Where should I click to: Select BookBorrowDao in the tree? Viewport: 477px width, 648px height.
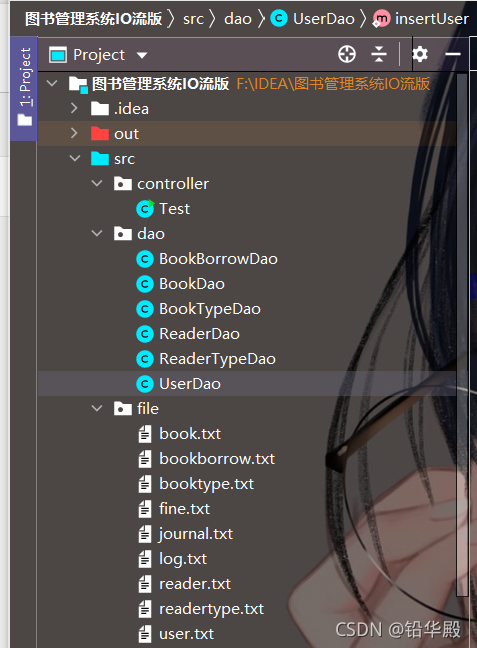218,259
